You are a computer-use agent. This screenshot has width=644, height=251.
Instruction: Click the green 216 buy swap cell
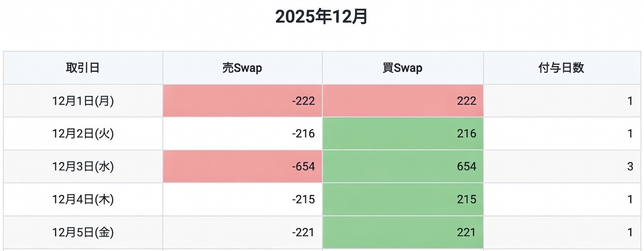[x=402, y=134]
